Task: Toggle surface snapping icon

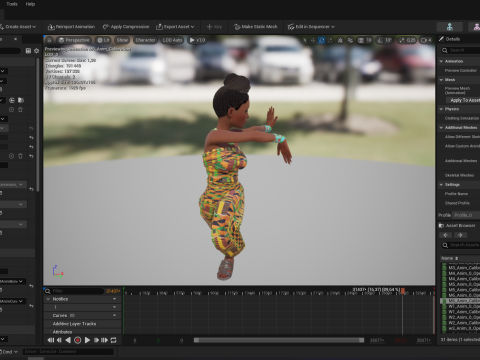Action: click(x=350, y=40)
